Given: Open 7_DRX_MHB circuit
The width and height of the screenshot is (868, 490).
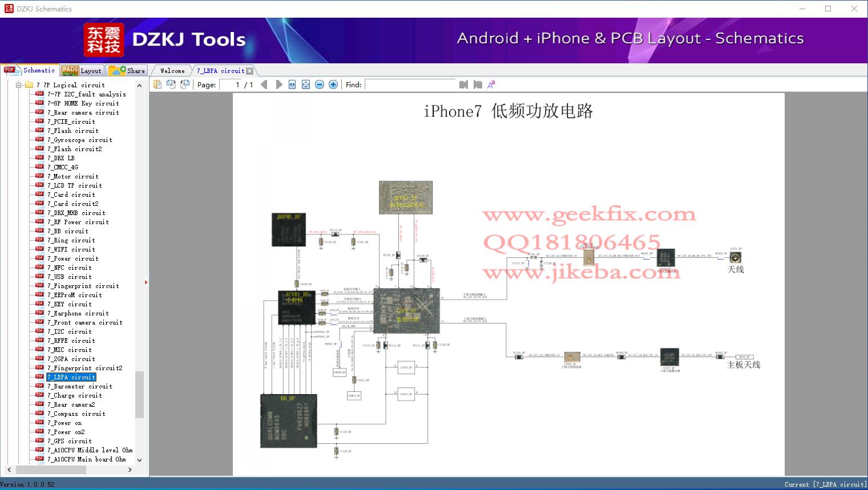Looking at the screenshot, I should click(x=76, y=213).
